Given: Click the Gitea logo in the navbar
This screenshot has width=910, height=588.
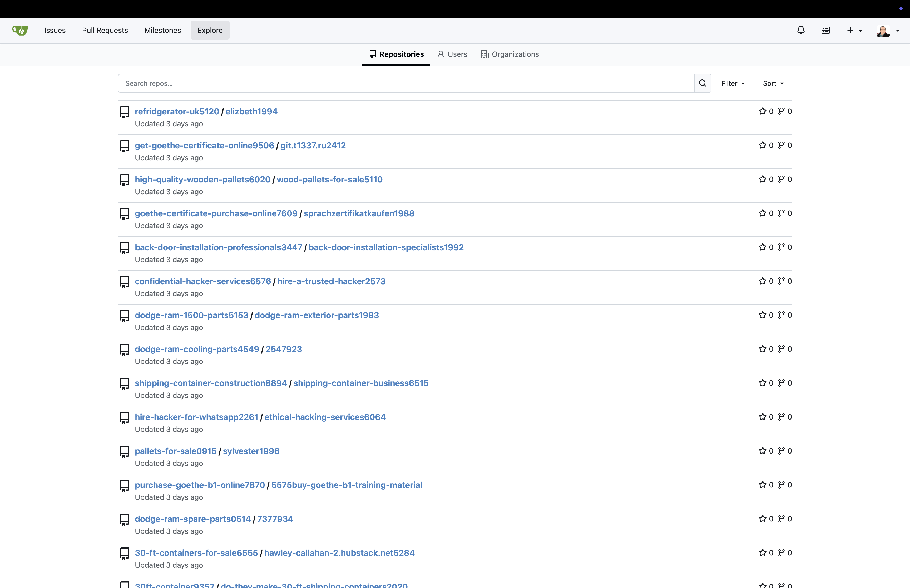Looking at the screenshot, I should click(19, 30).
